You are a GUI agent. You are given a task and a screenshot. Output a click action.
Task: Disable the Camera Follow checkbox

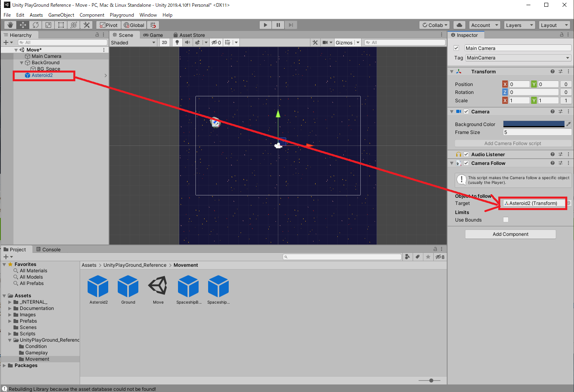click(x=466, y=163)
